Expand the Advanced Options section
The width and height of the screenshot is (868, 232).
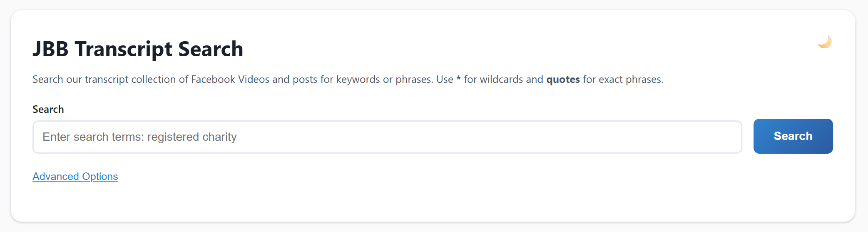[75, 176]
